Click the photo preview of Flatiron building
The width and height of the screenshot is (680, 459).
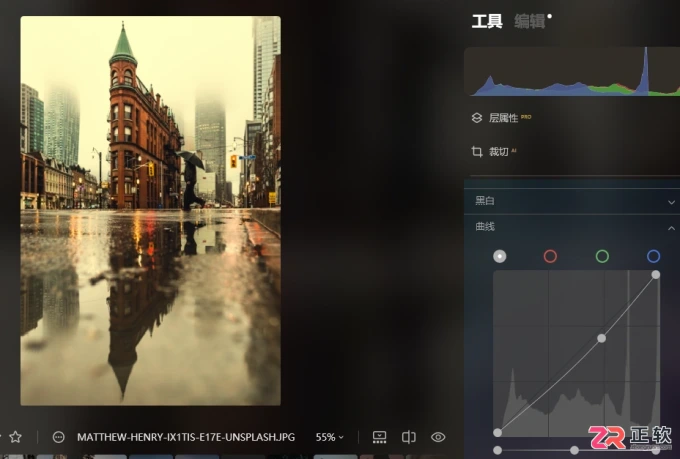pos(150,211)
